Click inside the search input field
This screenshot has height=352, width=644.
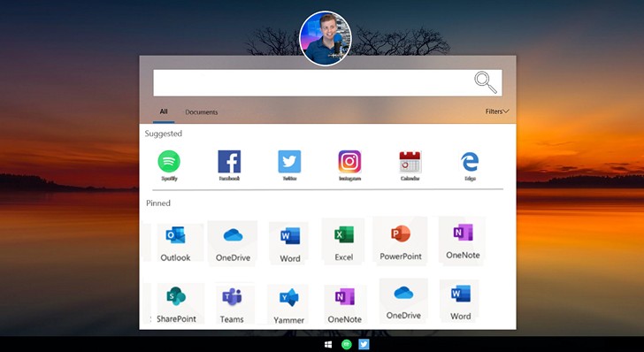327,82
